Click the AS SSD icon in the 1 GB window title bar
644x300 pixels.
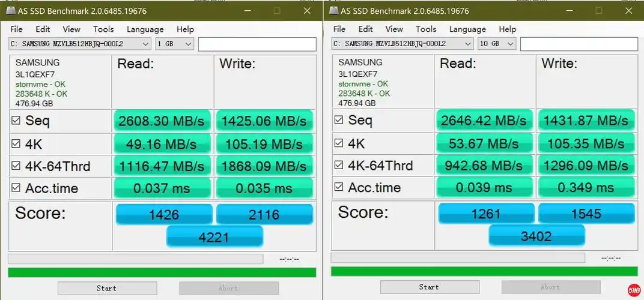click(x=10, y=11)
